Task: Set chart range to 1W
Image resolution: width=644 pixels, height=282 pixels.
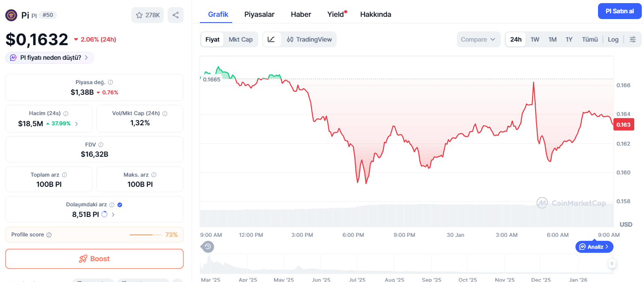Action: pyautogui.click(x=535, y=39)
